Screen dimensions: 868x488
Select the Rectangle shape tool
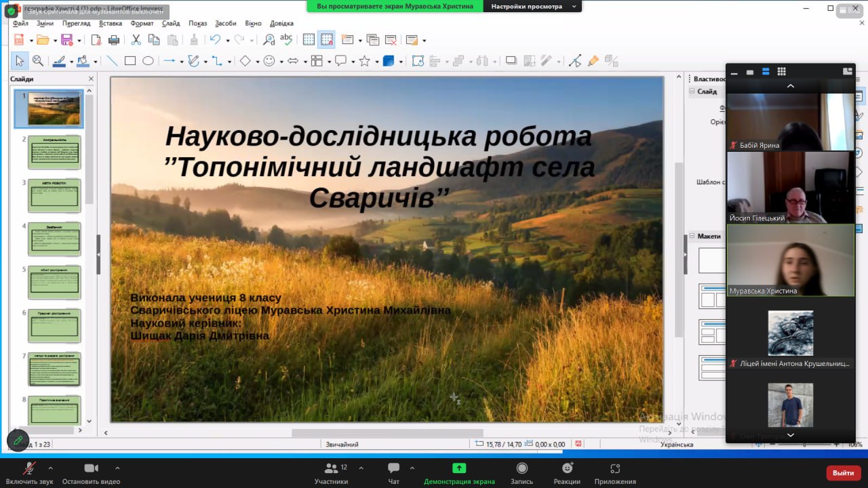[x=130, y=61]
